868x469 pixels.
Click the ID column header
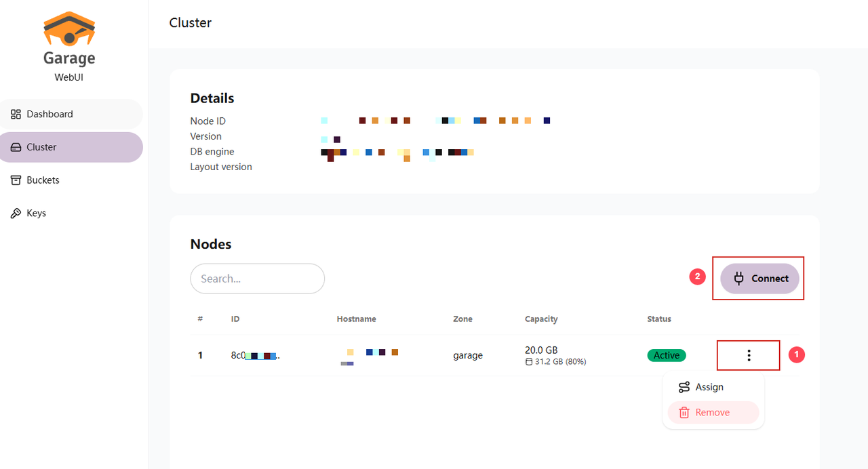(235, 319)
